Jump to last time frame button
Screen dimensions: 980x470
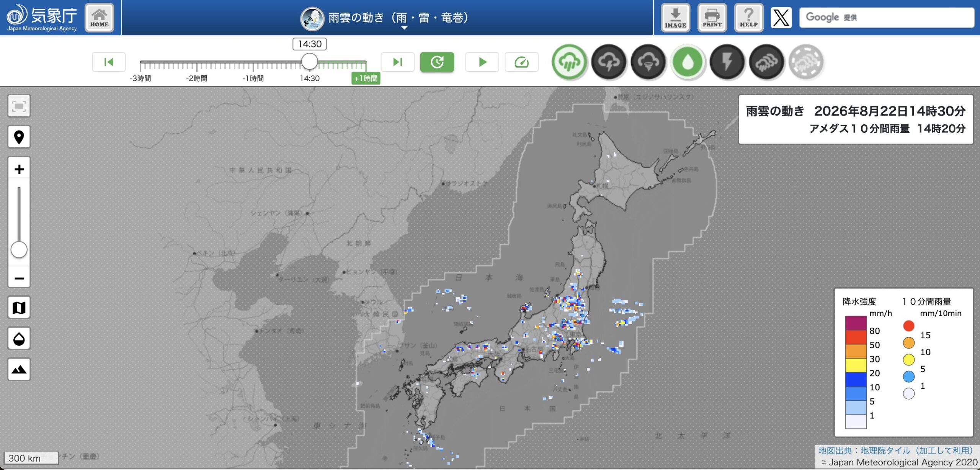398,62
